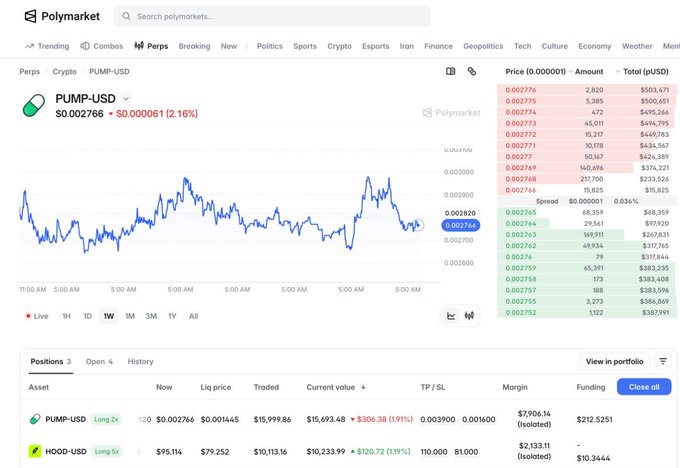Image resolution: width=680 pixels, height=468 pixels.
Task: Click the Long 5x leverage badge
Action: (x=107, y=452)
